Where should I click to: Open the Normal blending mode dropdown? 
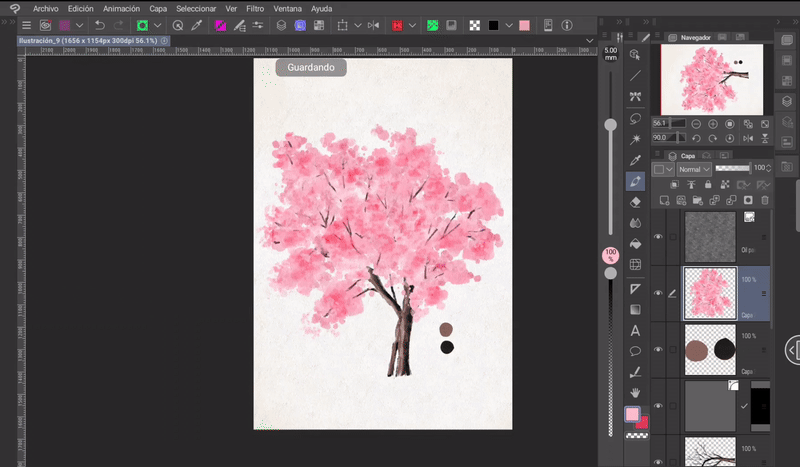[692, 170]
